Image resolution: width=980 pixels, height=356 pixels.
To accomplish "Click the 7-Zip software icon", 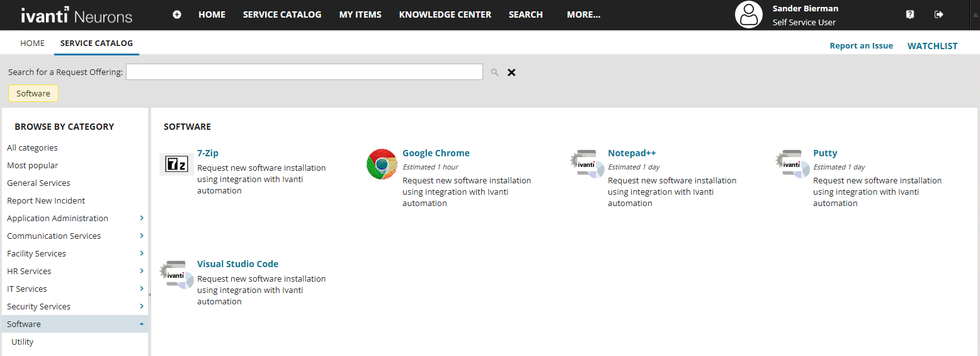I will coord(176,165).
